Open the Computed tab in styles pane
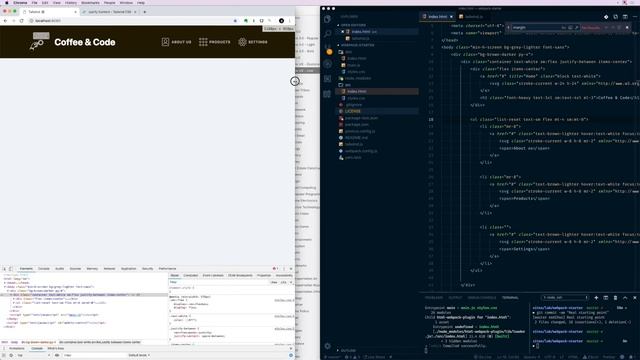Image resolution: width=640 pixels, height=360 pixels. pos(191,276)
